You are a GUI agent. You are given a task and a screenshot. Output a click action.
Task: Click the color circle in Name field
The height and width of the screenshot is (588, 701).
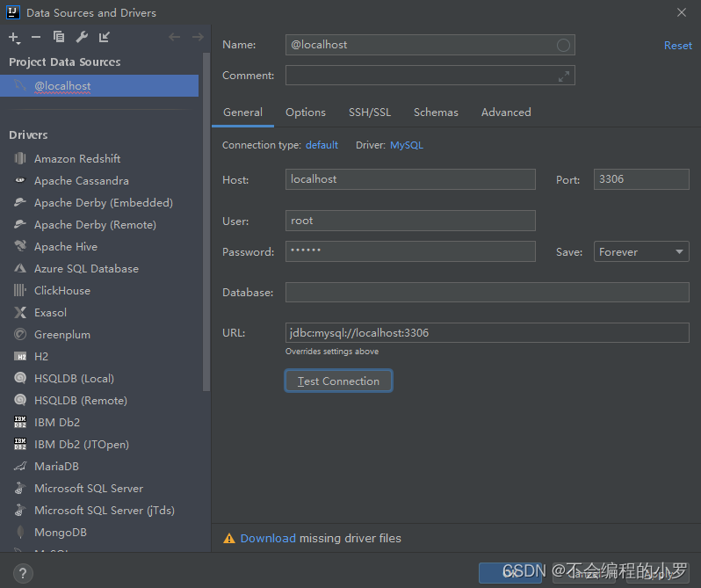[563, 45]
